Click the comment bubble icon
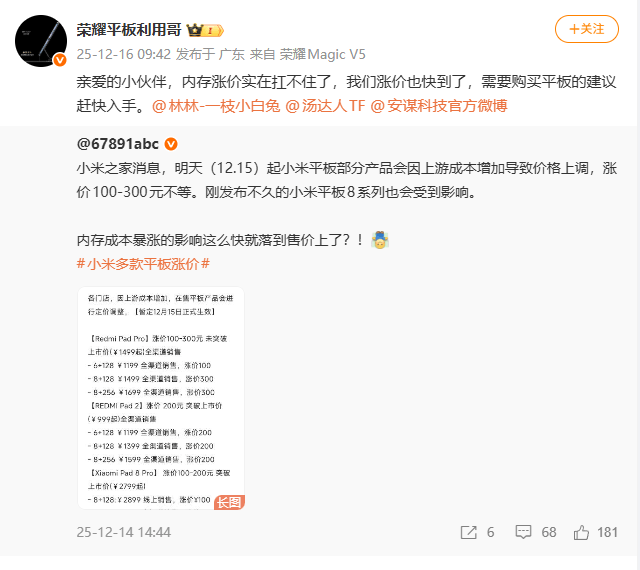This screenshot has height=570, width=640. click(x=523, y=532)
